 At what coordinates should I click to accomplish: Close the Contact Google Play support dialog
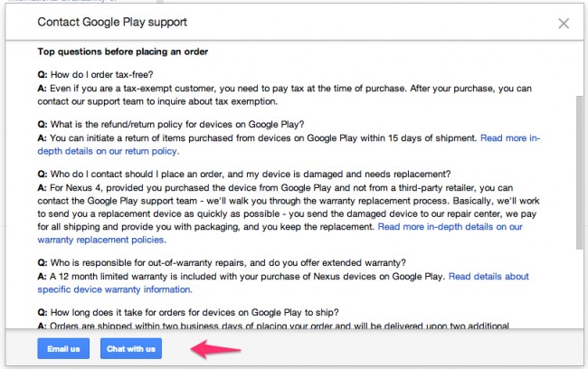(x=564, y=23)
